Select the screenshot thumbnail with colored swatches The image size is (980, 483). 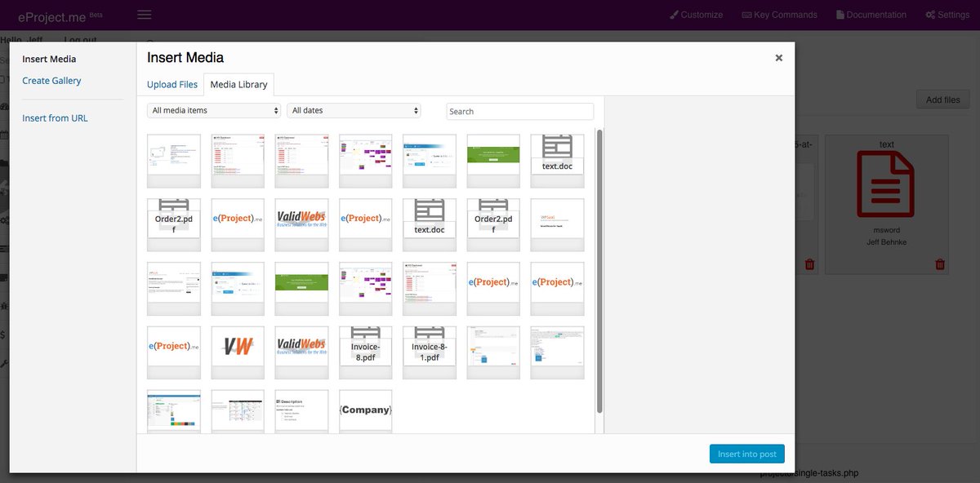[x=174, y=411]
